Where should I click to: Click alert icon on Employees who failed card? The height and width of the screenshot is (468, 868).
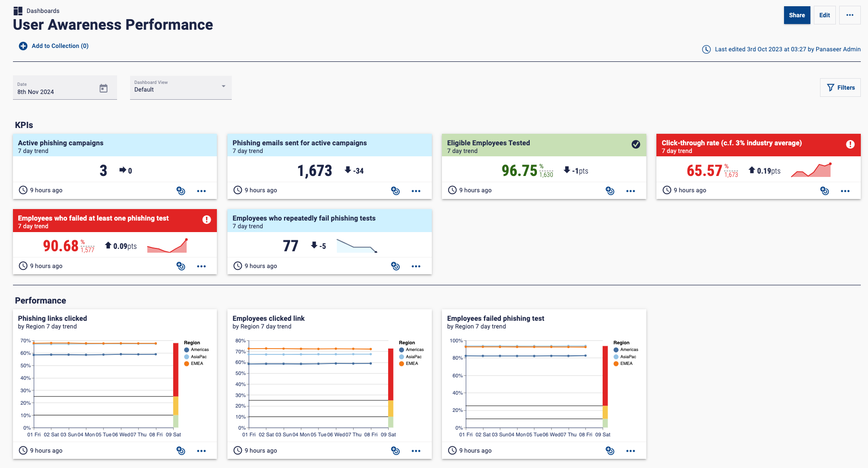pyautogui.click(x=206, y=220)
